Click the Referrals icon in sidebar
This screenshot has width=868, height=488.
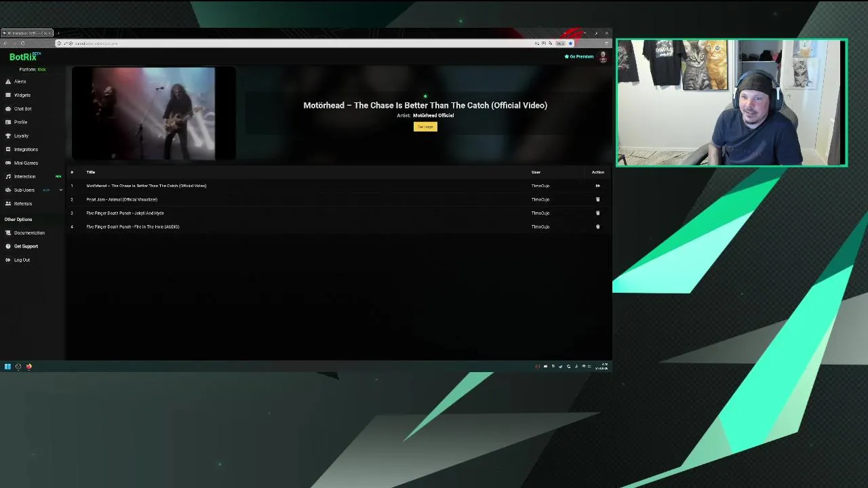click(x=8, y=203)
